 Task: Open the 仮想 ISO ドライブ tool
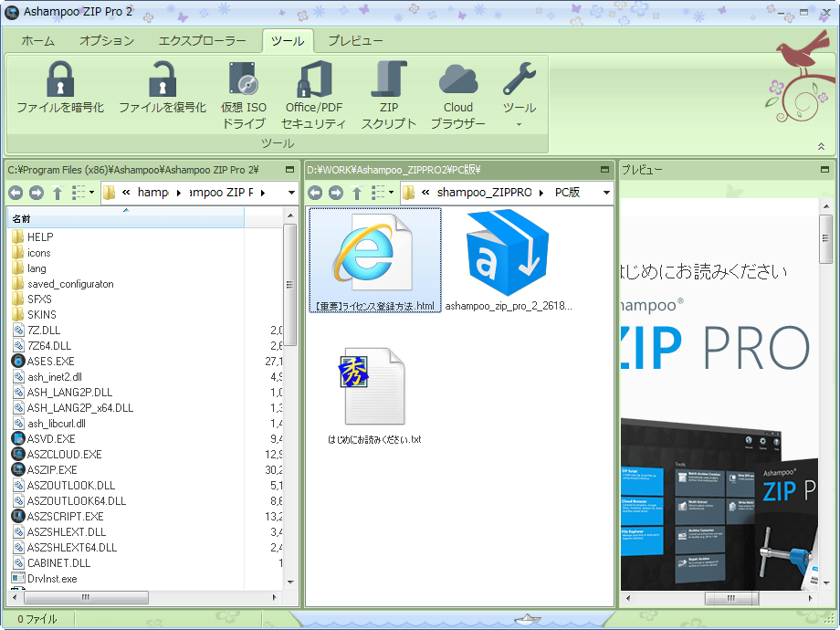[x=243, y=95]
